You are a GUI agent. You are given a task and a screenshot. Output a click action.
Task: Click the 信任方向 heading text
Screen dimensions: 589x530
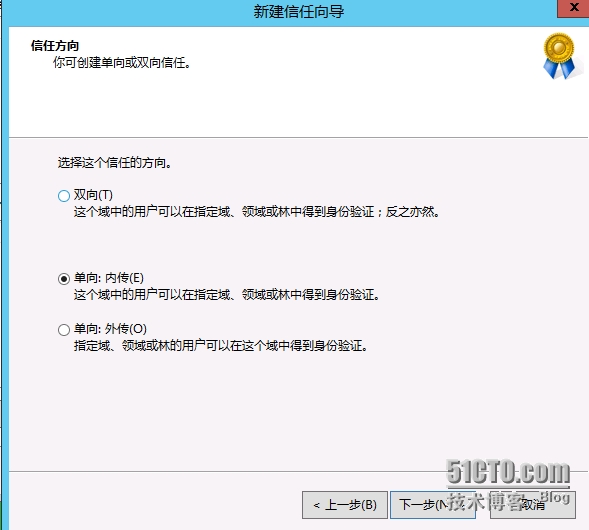tap(55, 46)
